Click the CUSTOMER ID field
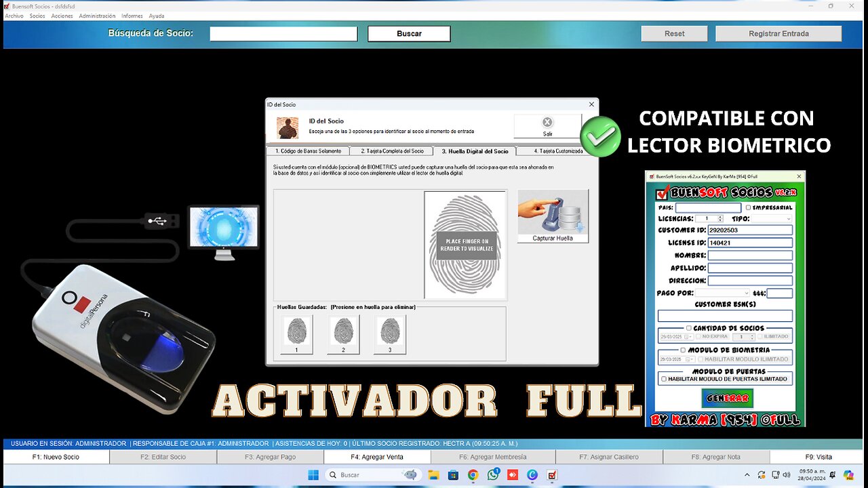868x488 pixels. pyautogui.click(x=750, y=230)
